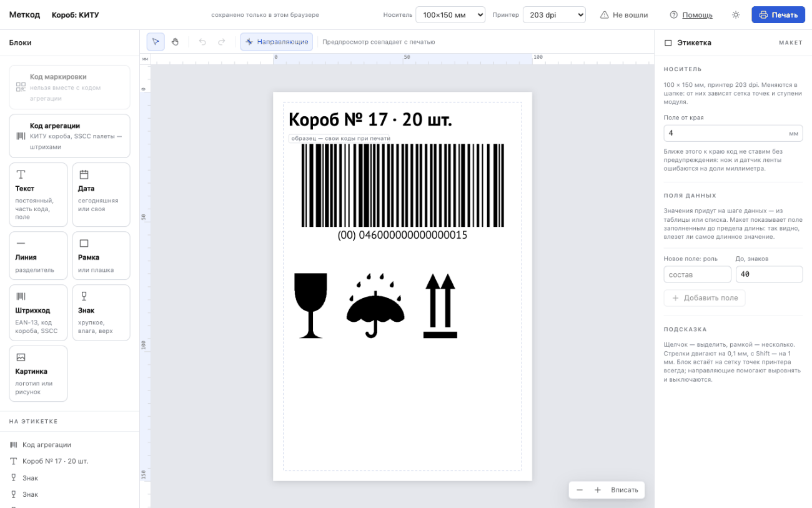Open the Носитель 100×150 мм dropdown
The height and width of the screenshot is (508, 812).
tap(450, 15)
